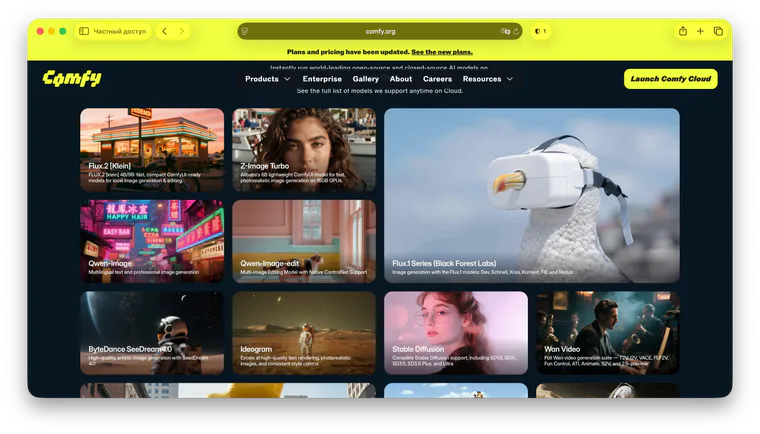Open the Stable Diffusion model card

tap(456, 333)
